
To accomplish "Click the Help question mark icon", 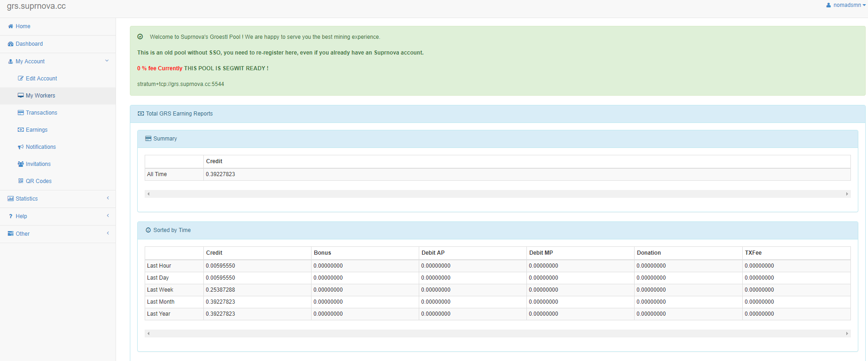I will pos(10,216).
